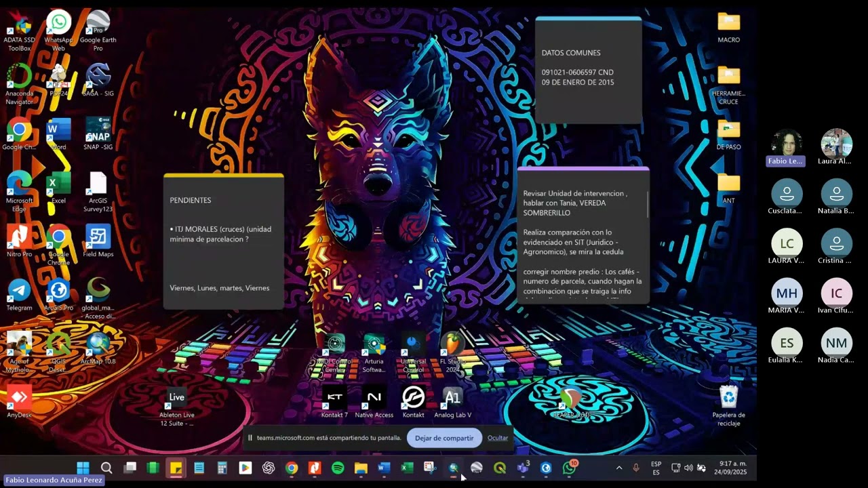
Task: Click the Ocultar link
Action: [x=498, y=438]
